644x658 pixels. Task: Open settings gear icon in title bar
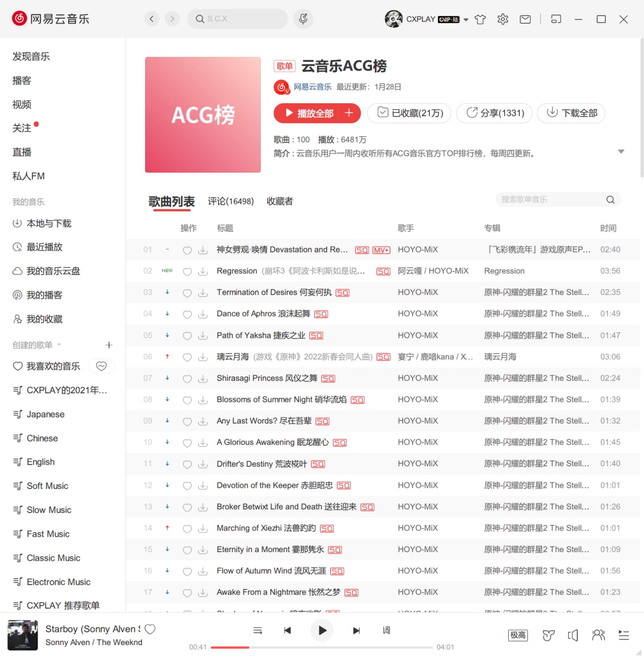click(x=503, y=20)
